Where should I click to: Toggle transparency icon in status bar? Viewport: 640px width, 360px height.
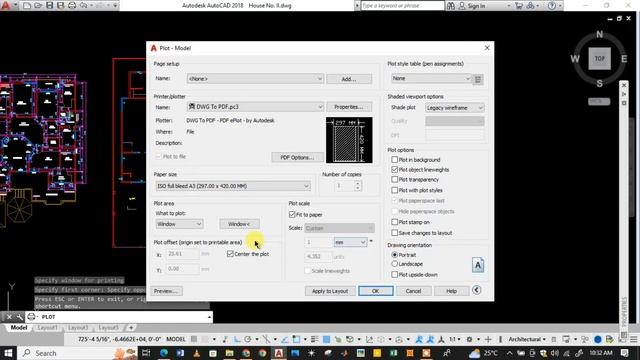pyautogui.click(x=327, y=339)
